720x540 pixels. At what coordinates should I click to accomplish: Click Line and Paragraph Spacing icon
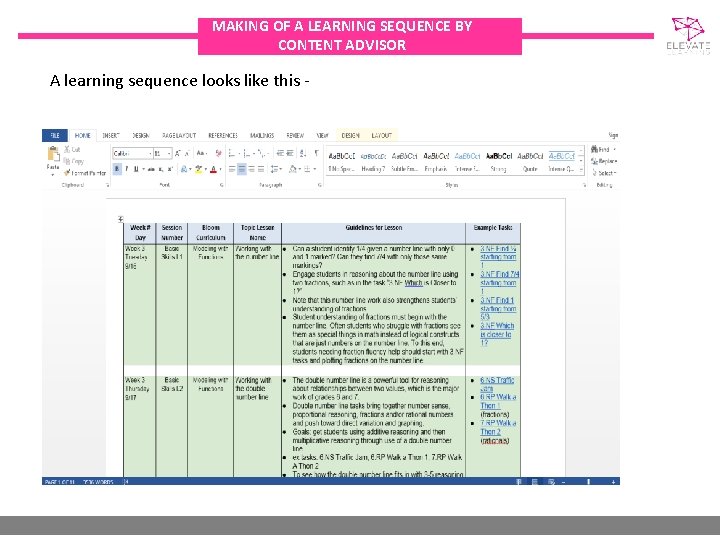point(274,169)
